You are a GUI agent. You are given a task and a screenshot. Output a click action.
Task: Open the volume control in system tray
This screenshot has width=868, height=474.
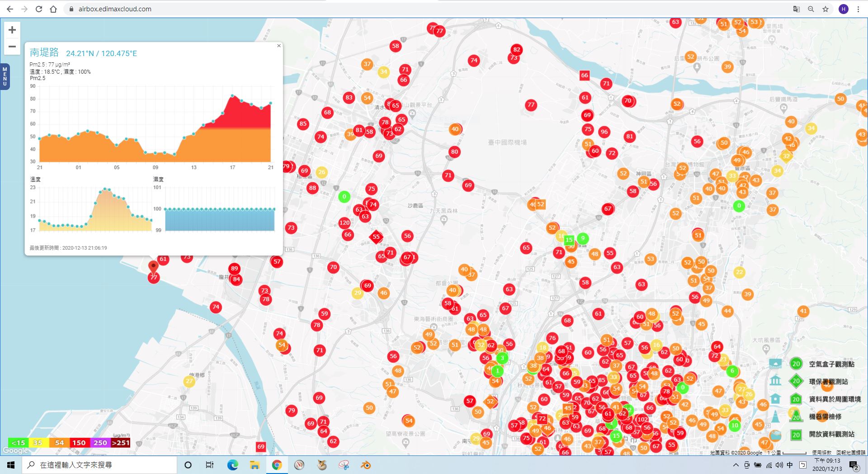tap(779, 465)
